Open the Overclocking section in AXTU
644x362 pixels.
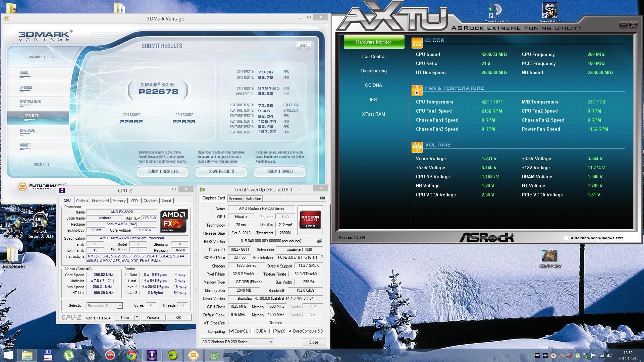click(373, 71)
